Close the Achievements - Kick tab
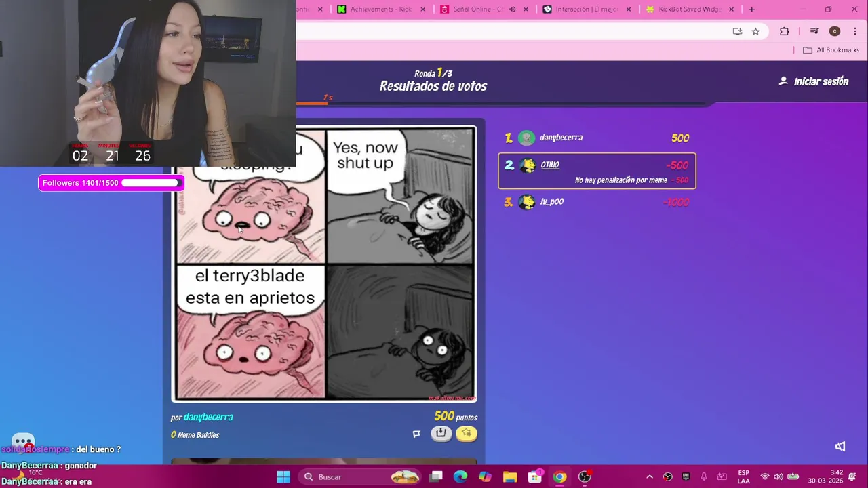This screenshot has width=868, height=488. 423,9
